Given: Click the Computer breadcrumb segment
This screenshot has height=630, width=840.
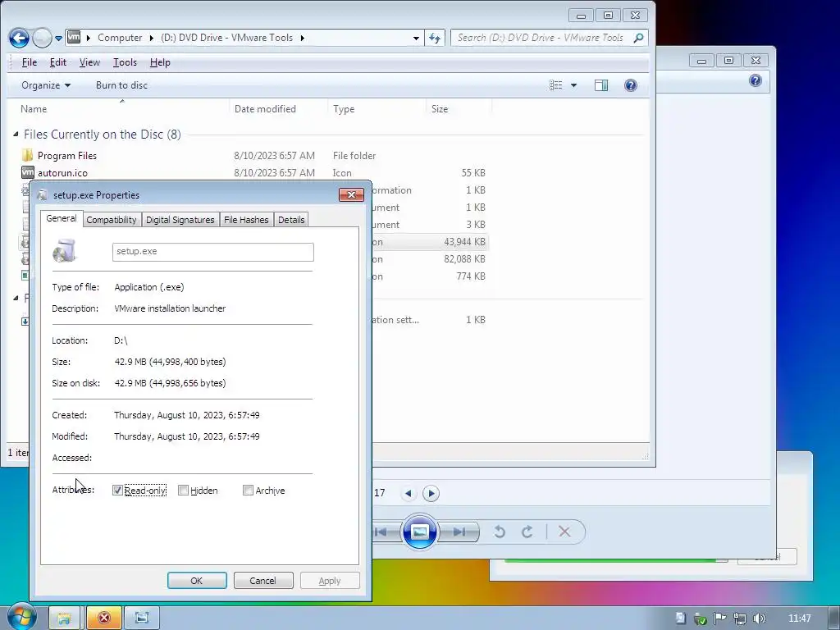Looking at the screenshot, I should [x=120, y=38].
